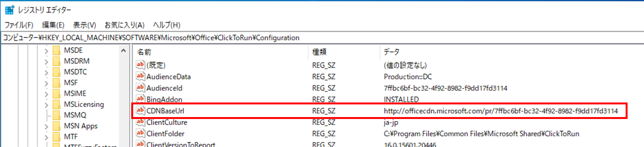The image size is (644, 147).
Task: Expand the MSIME tree node
Action: point(46,94)
